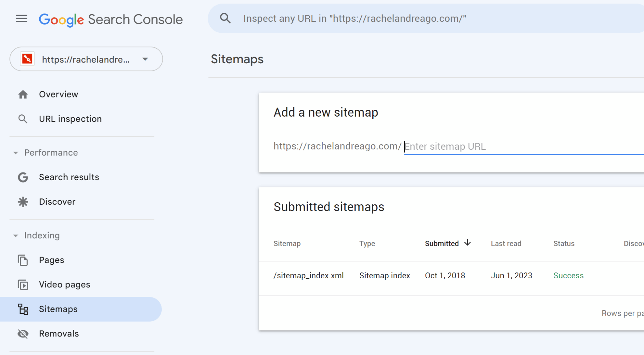Click the rachelandreago property favicon
644x355 pixels.
pyautogui.click(x=27, y=59)
